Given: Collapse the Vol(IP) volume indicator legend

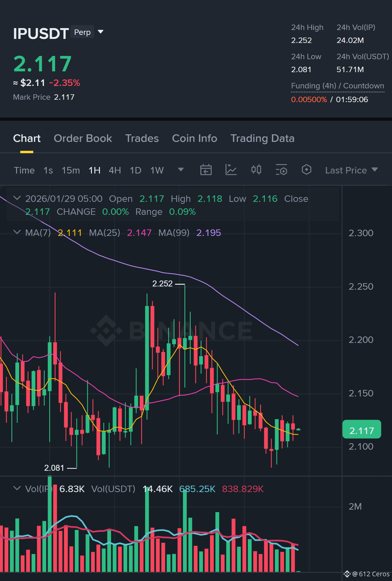Looking at the screenshot, I should click(17, 488).
